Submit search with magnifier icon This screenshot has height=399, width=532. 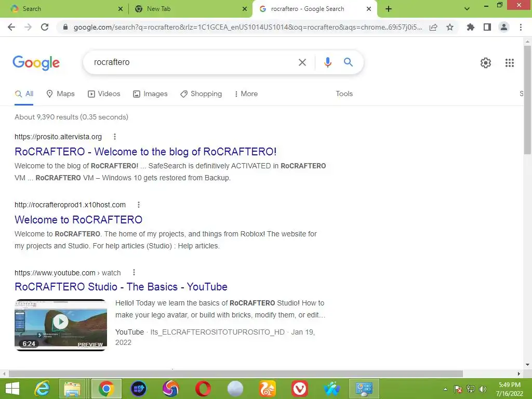tap(348, 62)
